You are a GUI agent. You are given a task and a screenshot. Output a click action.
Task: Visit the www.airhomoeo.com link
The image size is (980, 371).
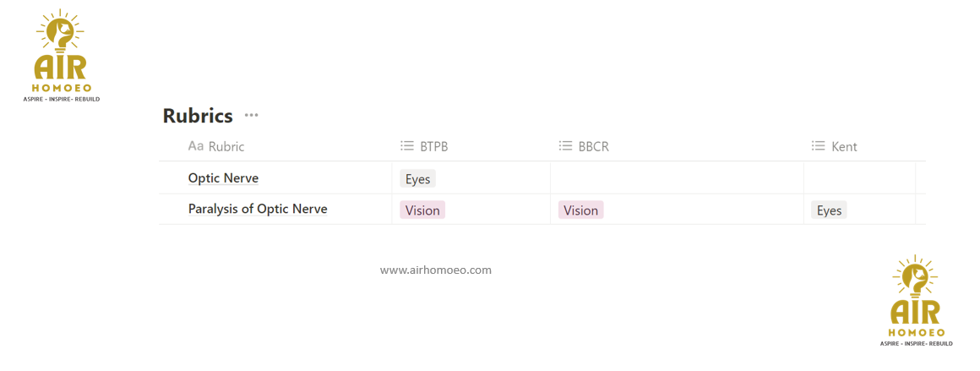point(436,270)
